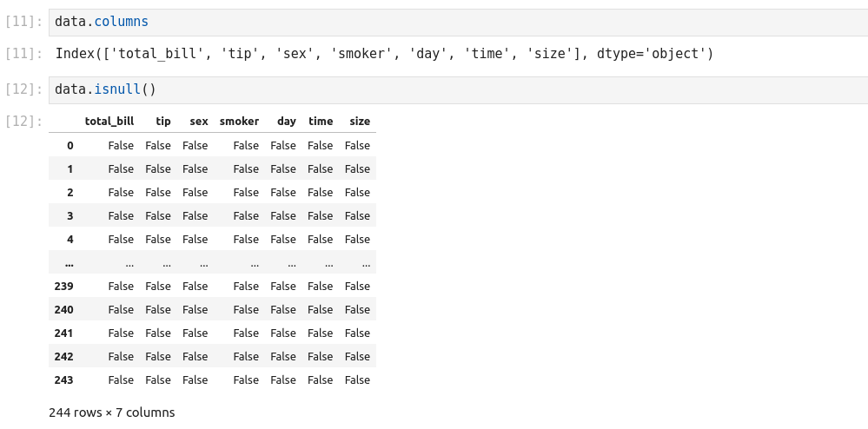This screenshot has width=868, height=429.
Task: Select row index 239 label
Action: click(x=64, y=287)
